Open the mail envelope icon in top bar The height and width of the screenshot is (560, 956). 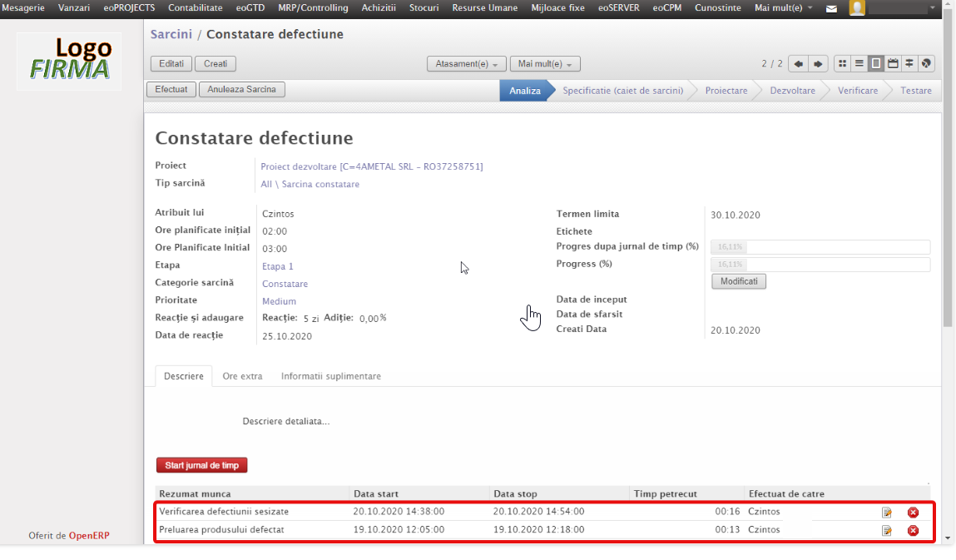point(831,8)
